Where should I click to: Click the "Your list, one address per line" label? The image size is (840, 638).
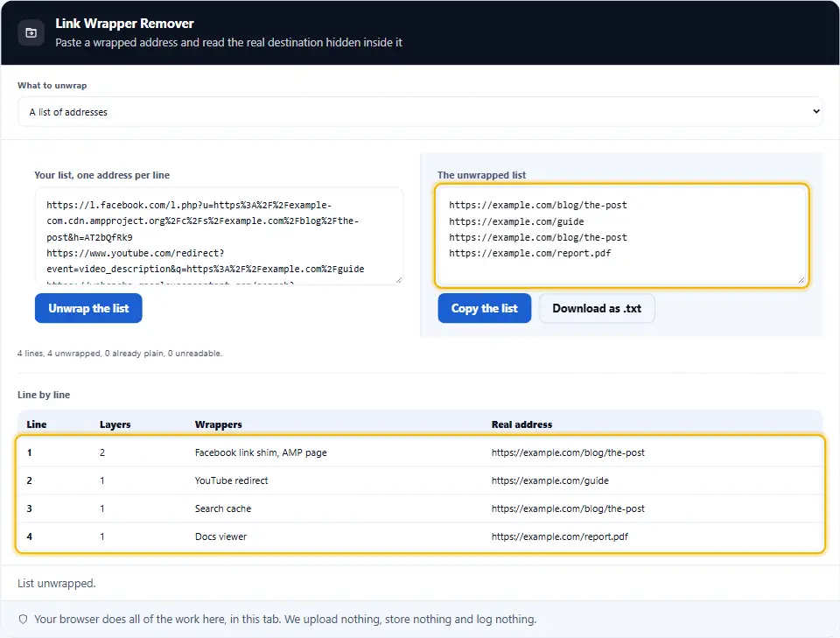tap(101, 175)
